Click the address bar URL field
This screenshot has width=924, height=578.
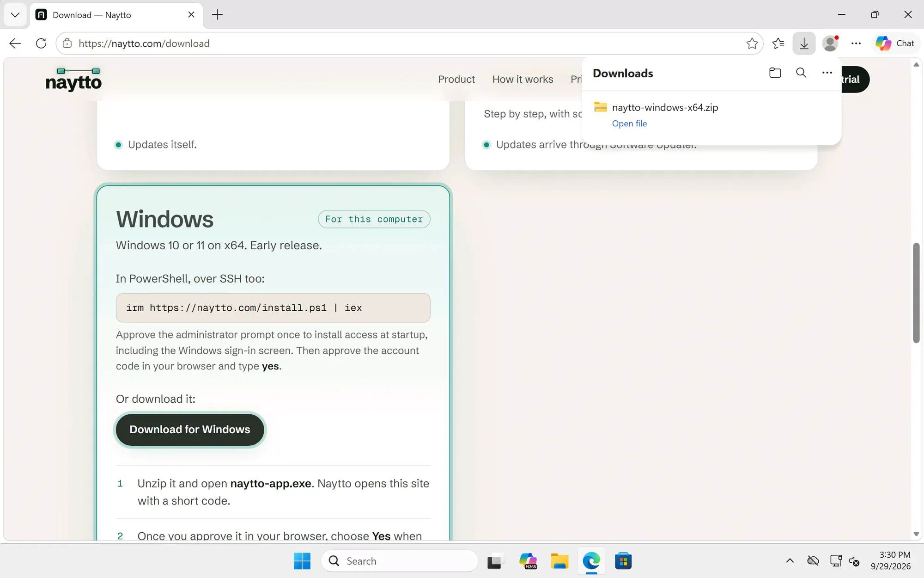(x=409, y=43)
